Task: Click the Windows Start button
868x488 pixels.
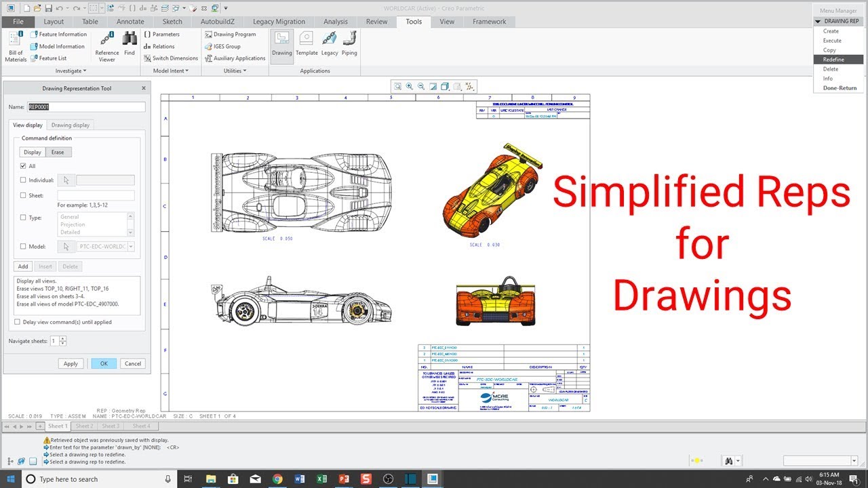Action: point(11,479)
